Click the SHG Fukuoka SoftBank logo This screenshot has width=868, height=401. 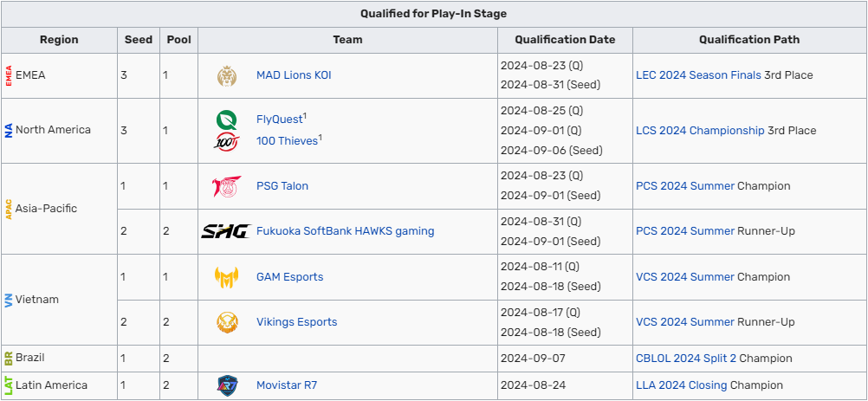(226, 231)
